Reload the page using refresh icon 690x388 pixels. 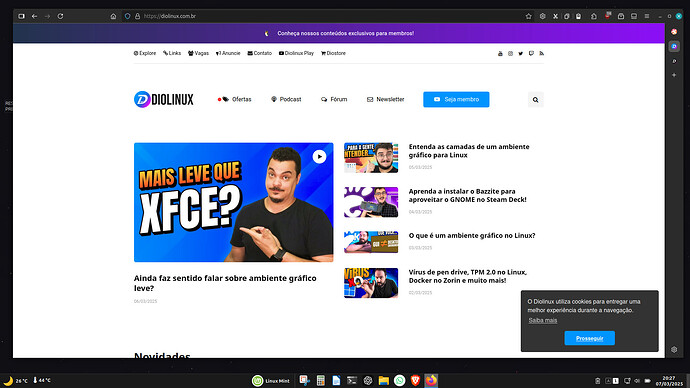click(60, 16)
